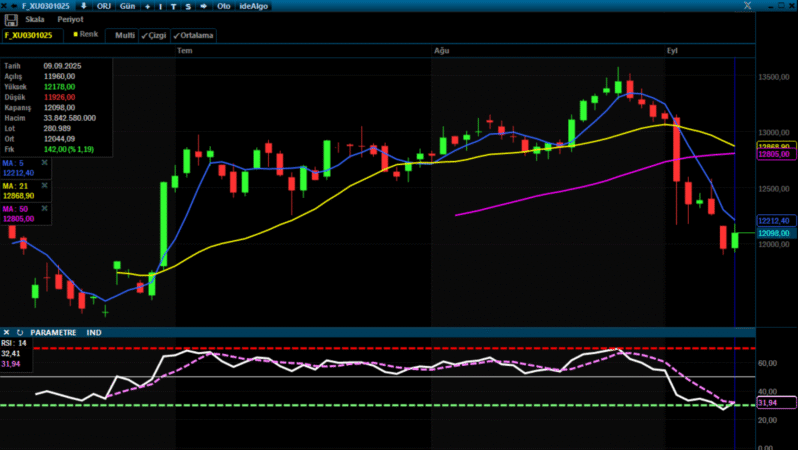Open the Skala menu

tap(35, 19)
